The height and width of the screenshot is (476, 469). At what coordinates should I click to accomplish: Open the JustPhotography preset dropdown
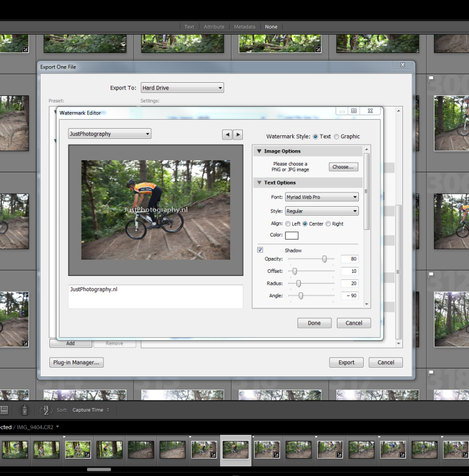(x=110, y=134)
